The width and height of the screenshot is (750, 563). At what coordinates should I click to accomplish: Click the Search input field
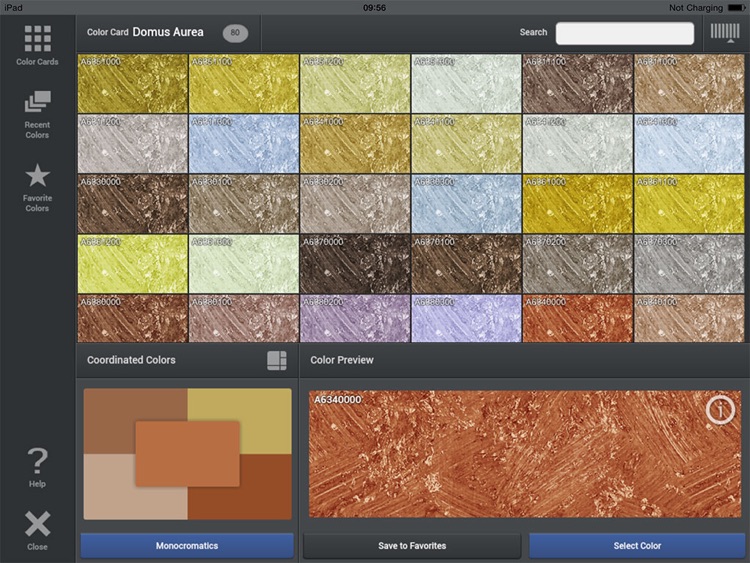tap(624, 33)
